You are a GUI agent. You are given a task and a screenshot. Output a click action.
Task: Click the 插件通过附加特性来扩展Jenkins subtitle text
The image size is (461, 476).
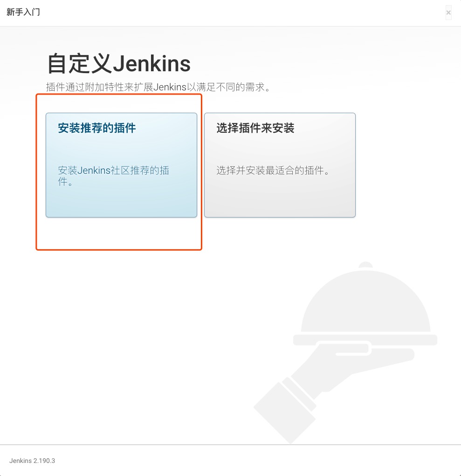tap(158, 87)
